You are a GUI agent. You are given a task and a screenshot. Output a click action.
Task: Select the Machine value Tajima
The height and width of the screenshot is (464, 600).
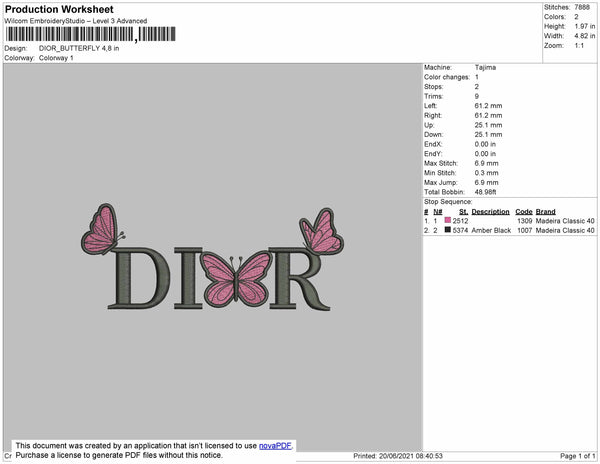485,67
